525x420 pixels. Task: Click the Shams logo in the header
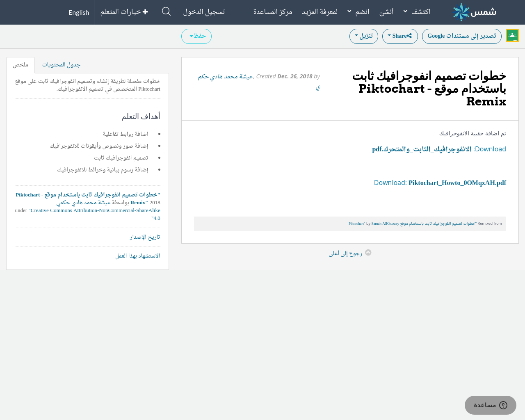(475, 12)
